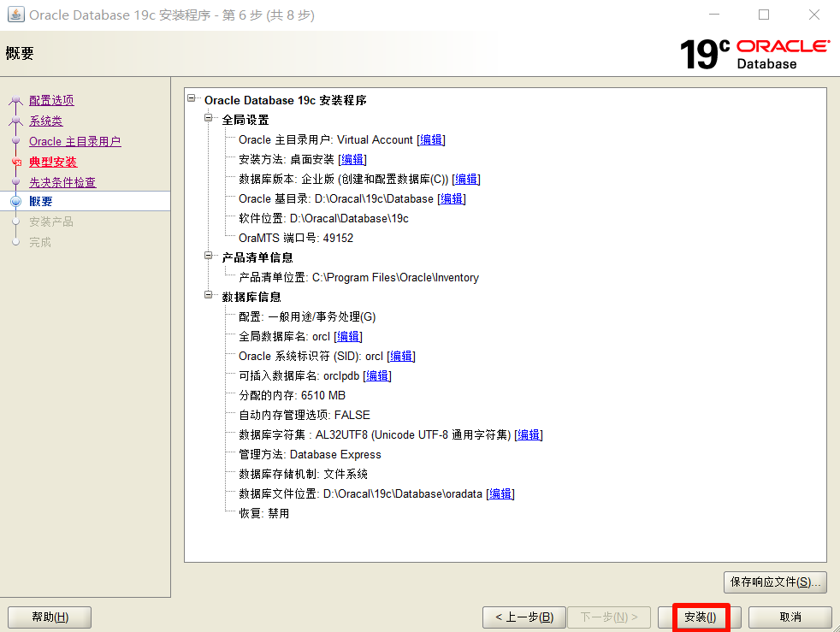This screenshot has width=840, height=632.
Task: Collapse the Oracle Database 19c 安装程序 root node
Action: (x=192, y=98)
